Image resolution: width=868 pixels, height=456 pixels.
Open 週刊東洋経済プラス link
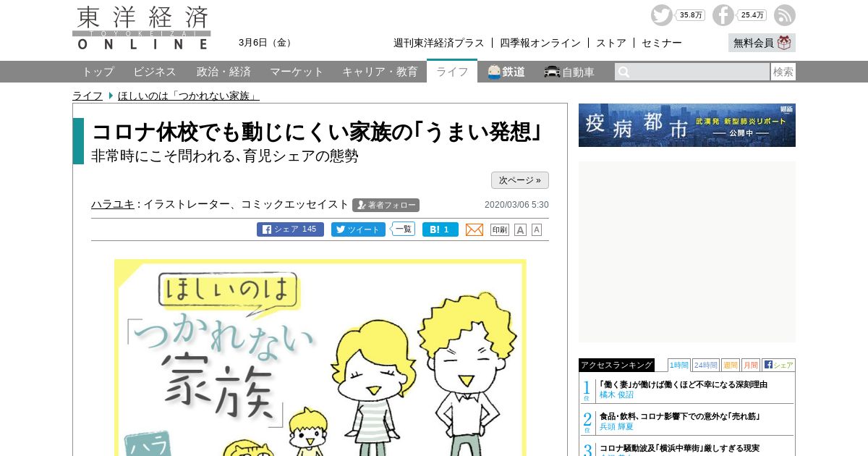[439, 43]
